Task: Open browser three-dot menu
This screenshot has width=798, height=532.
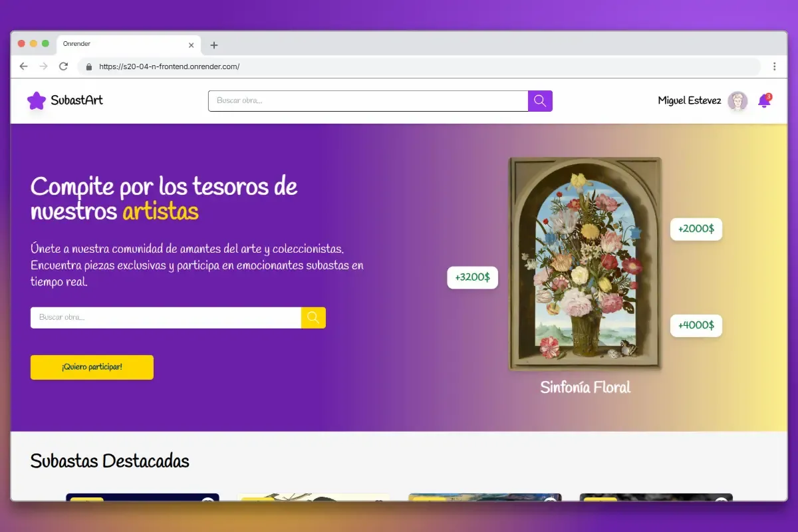Action: click(774, 66)
